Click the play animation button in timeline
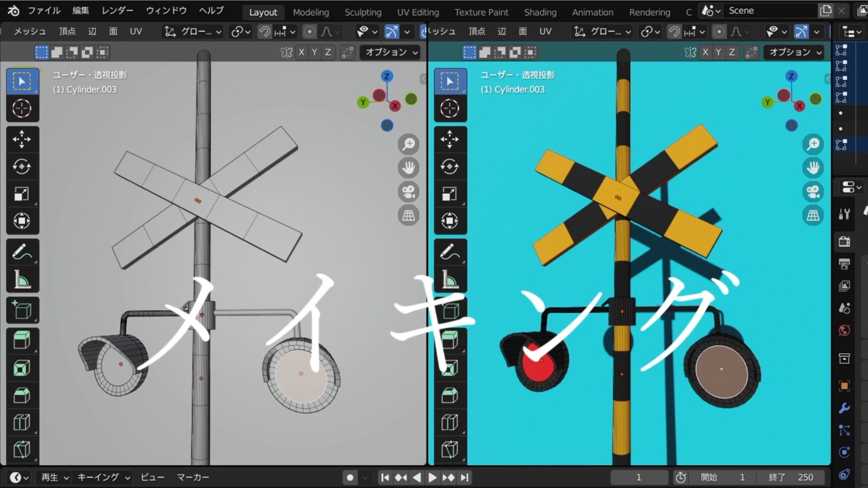The image size is (868, 488). click(x=432, y=477)
